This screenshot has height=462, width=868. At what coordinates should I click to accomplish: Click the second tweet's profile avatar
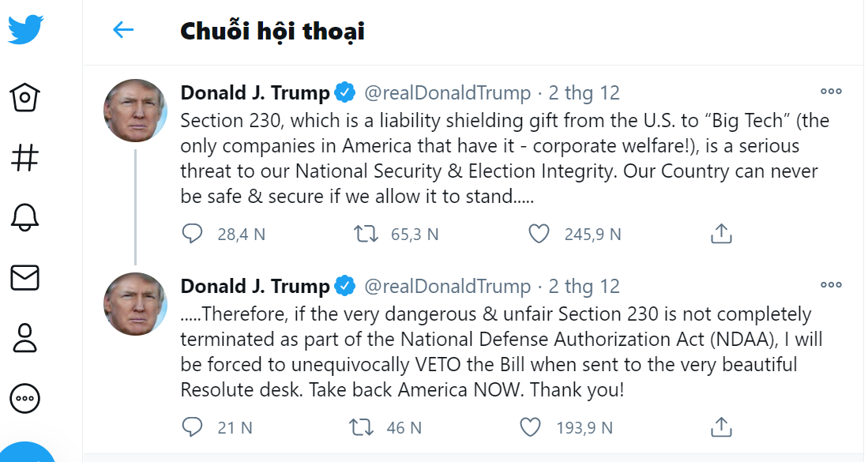pos(135,304)
